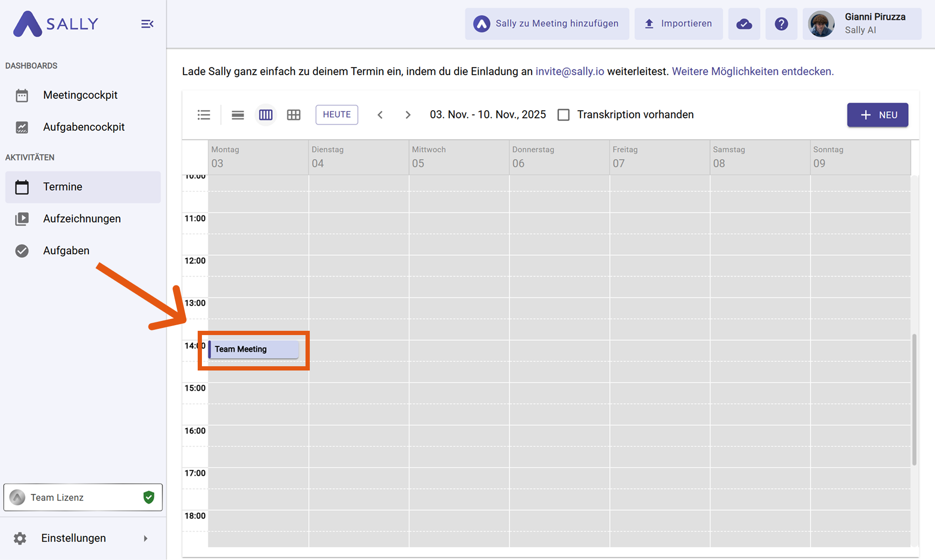Open the Team Lizenz selector
The image size is (935, 560).
tap(83, 497)
